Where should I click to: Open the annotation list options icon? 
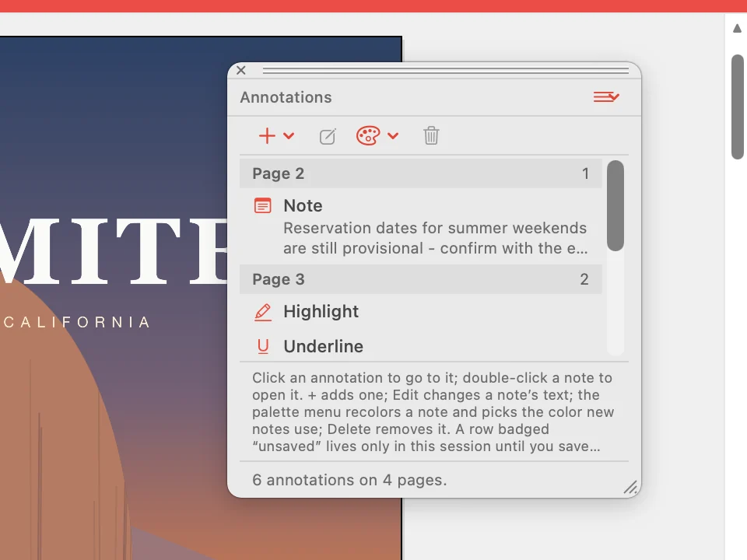(606, 97)
